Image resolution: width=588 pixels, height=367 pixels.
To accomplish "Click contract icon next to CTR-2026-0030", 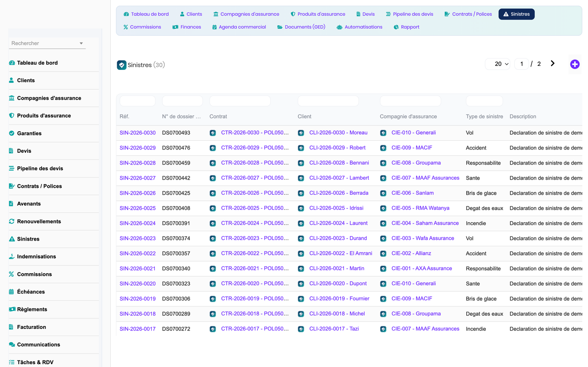I will (x=213, y=133).
